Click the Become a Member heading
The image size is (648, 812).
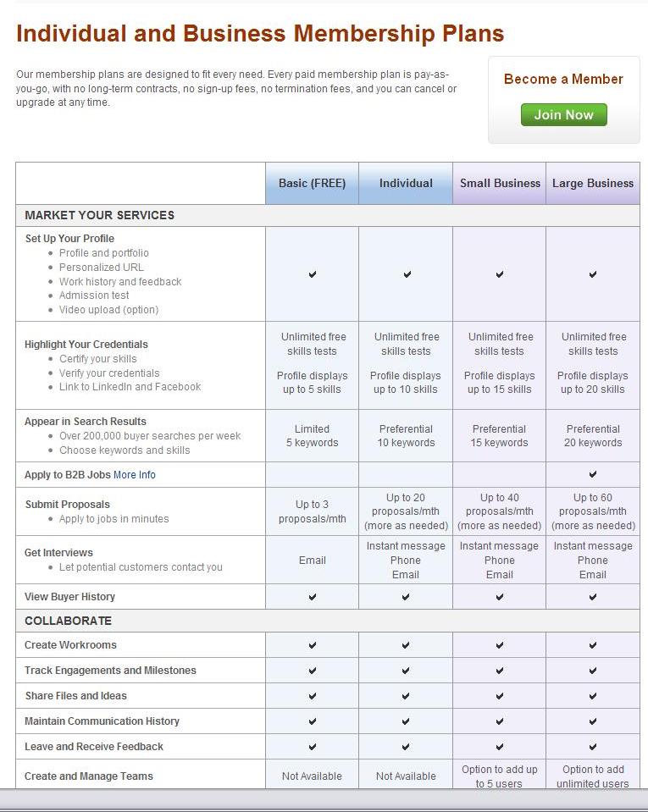563,79
